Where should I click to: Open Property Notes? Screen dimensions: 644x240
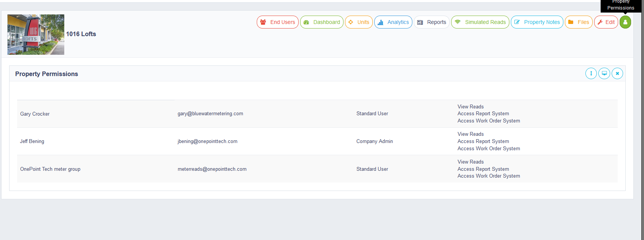537,22
